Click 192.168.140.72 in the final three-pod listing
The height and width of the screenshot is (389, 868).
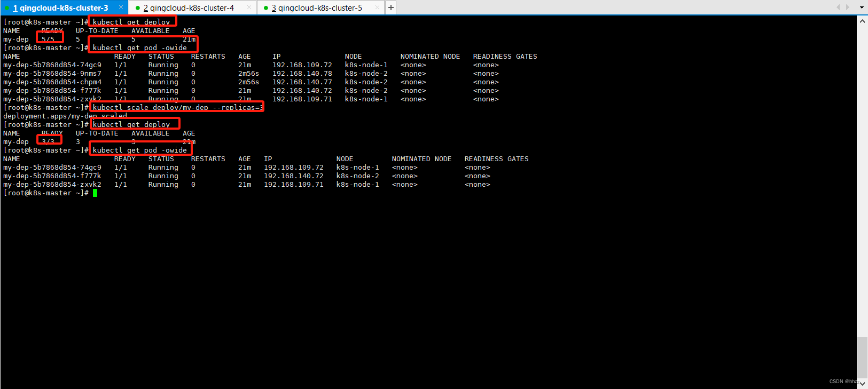(294, 176)
